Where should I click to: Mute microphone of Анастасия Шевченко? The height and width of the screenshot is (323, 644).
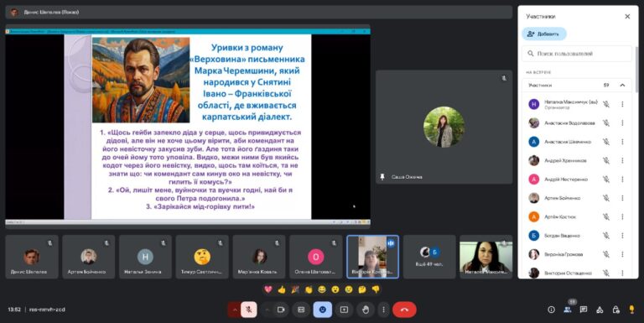pos(606,142)
